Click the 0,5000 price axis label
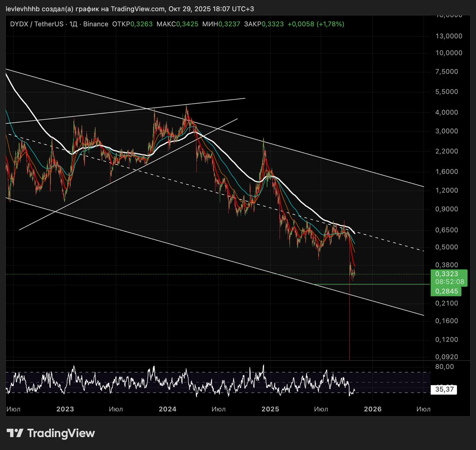This screenshot has width=476, height=450. 447,247
